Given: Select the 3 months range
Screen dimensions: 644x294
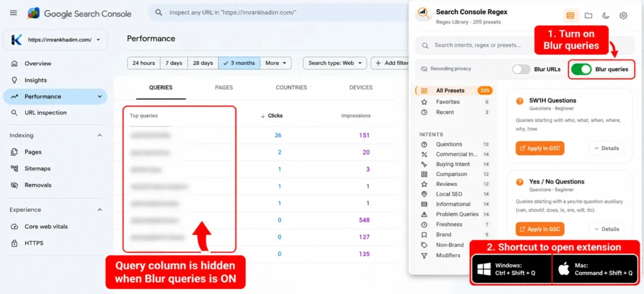Looking at the screenshot, I should click(x=239, y=63).
